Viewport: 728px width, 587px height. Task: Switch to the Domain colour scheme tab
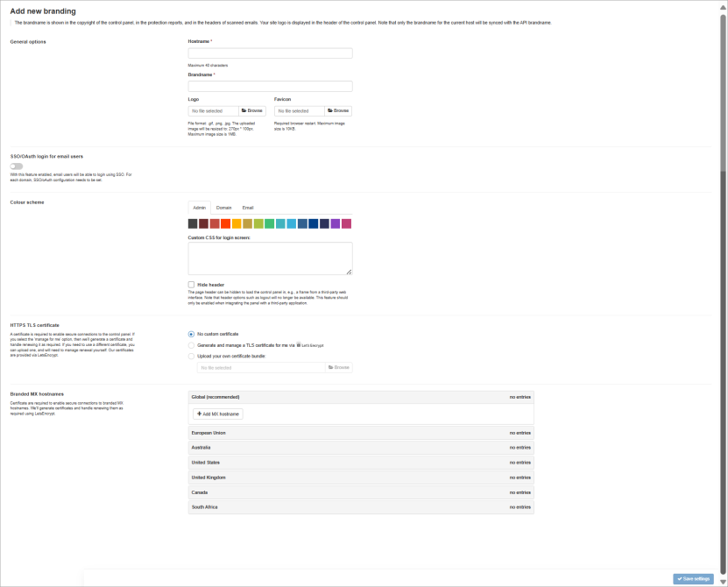coord(223,208)
